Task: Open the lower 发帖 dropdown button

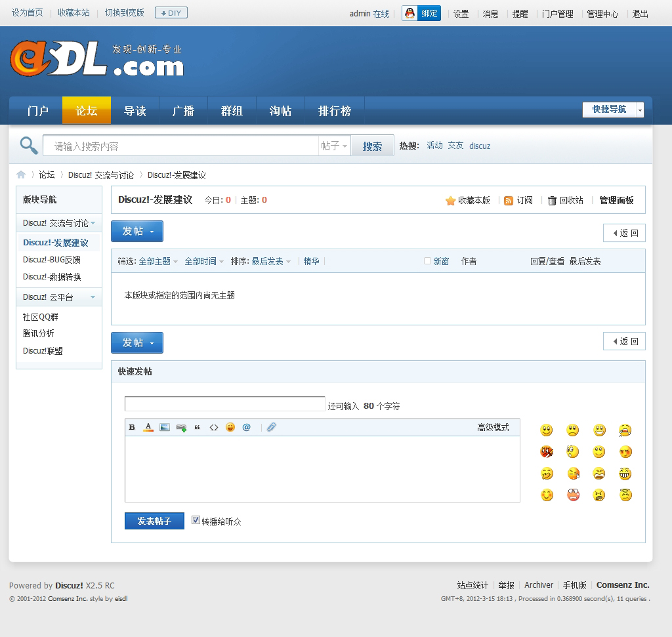Action: point(137,342)
